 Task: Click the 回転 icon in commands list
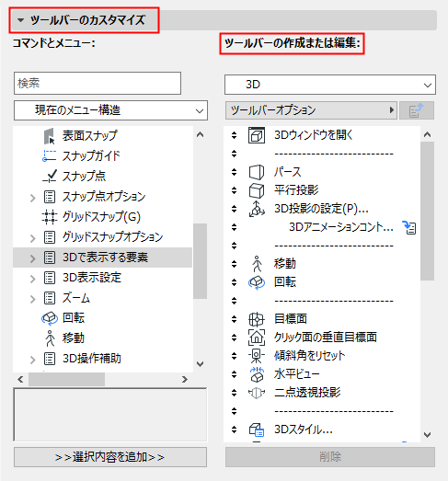[x=50, y=318]
